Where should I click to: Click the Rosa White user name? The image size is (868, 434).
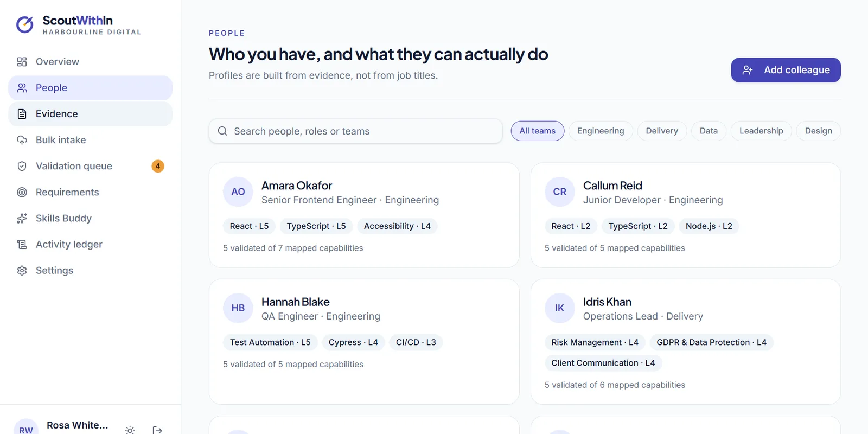coord(77,425)
